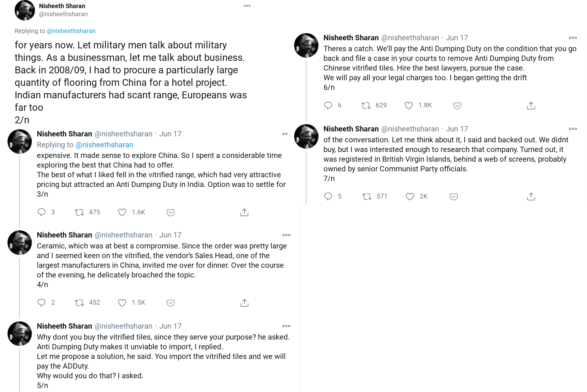587x392 pixels.
Task: Retweet the 6/n tweet with 629 retweets
Action: tap(366, 105)
